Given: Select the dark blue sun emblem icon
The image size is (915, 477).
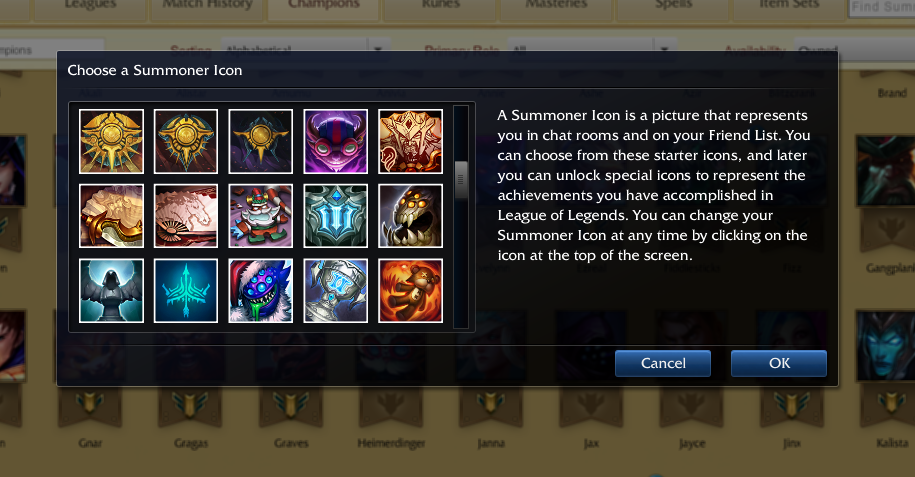Looking at the screenshot, I should pos(261,141).
